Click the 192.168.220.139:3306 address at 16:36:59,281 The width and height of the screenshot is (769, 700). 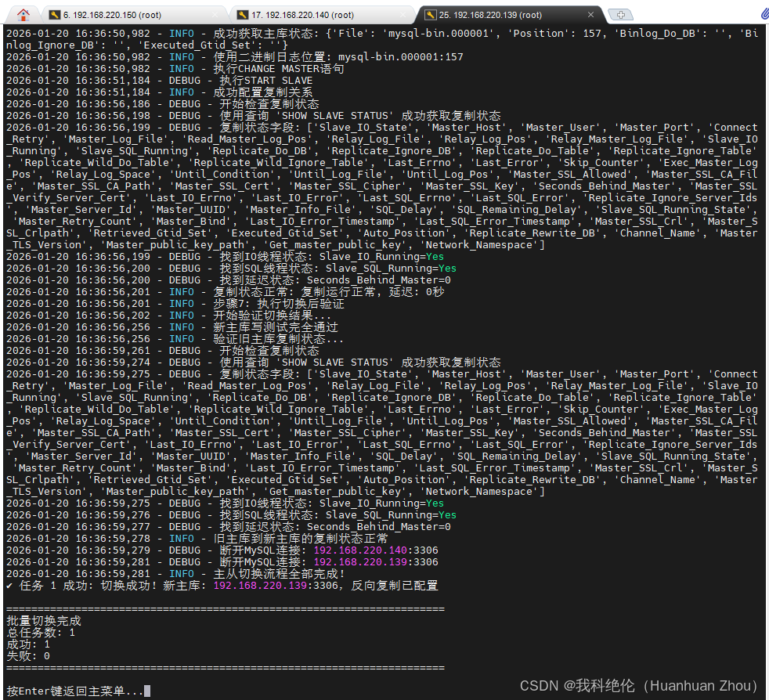click(x=376, y=562)
